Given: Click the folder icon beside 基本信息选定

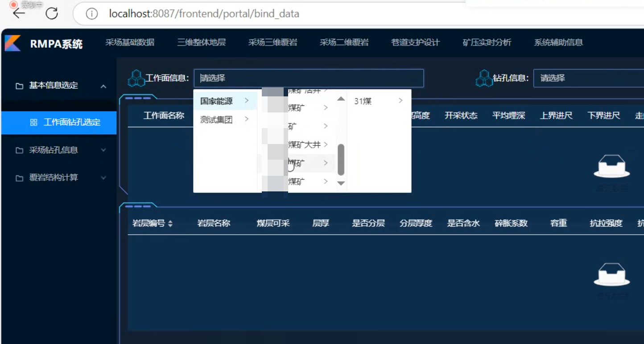Looking at the screenshot, I should tap(19, 86).
